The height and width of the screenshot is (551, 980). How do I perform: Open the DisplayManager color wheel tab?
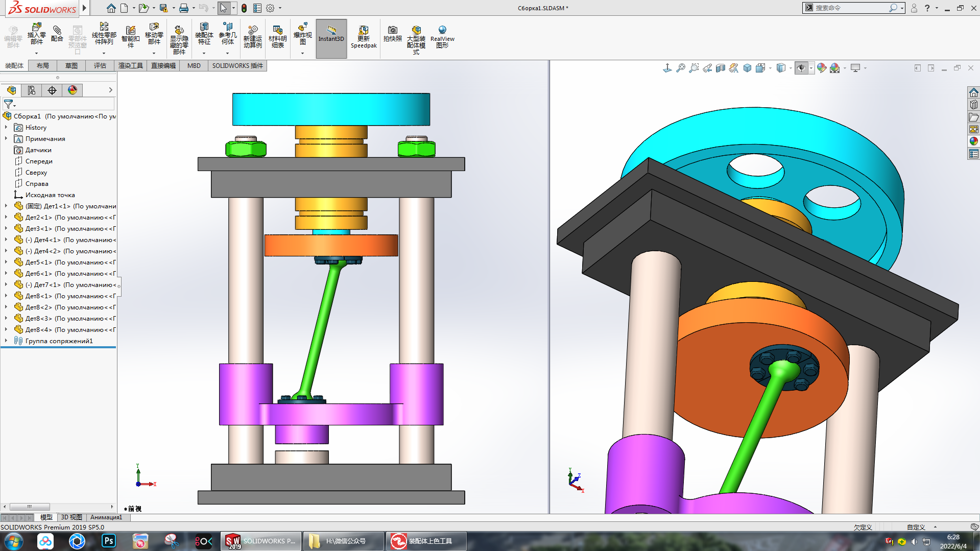[73, 90]
